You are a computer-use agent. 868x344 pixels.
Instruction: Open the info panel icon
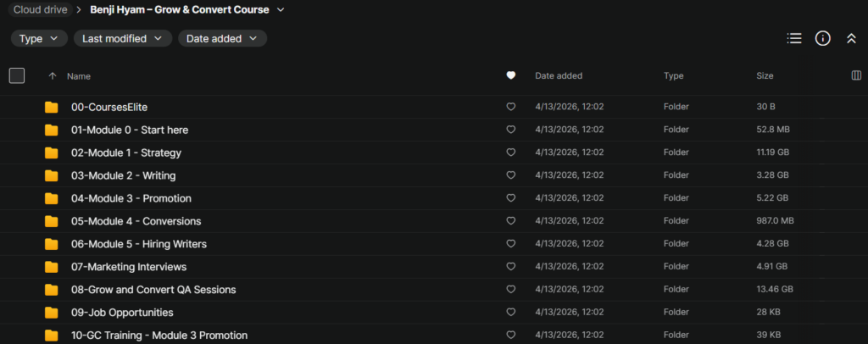pos(822,38)
